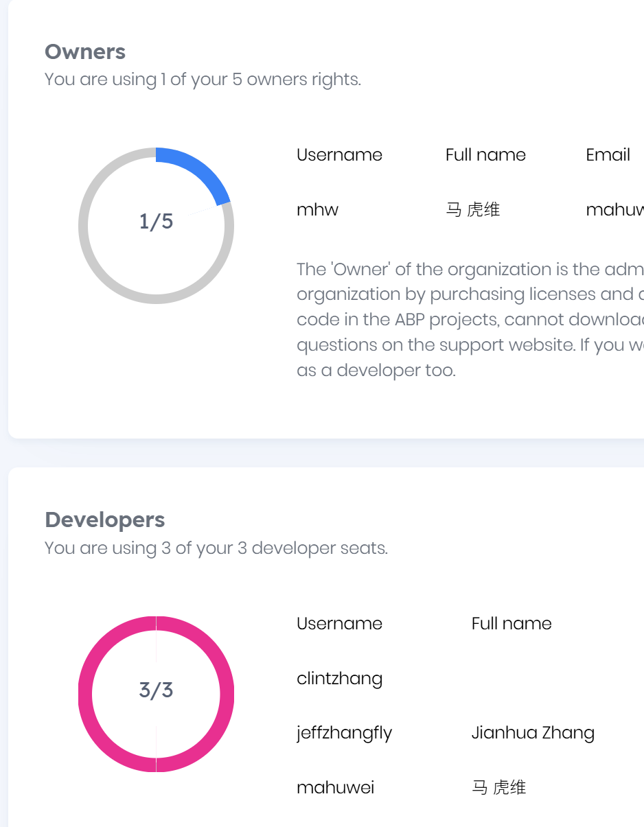The width and height of the screenshot is (644, 827).
Task: Select the developer username "jeffzhangfly"
Action: coord(344,733)
